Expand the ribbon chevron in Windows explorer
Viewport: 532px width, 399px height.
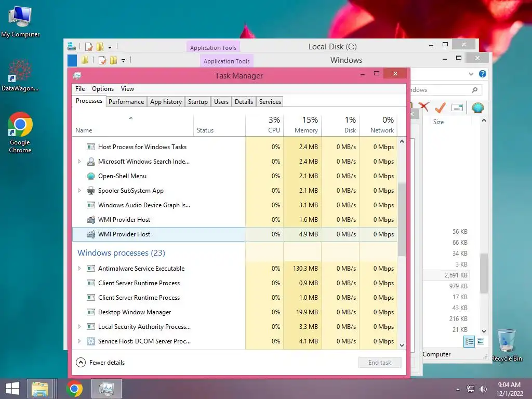(x=471, y=74)
